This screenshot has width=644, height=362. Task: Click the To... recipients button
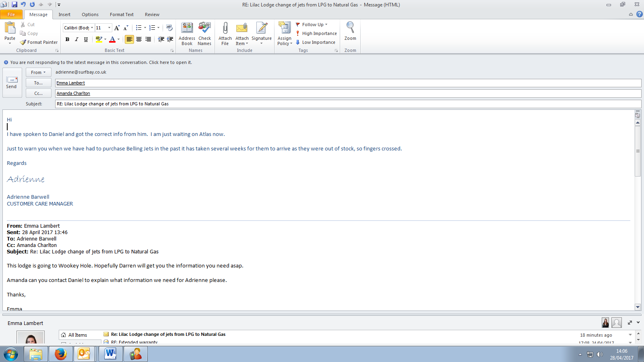click(38, 83)
